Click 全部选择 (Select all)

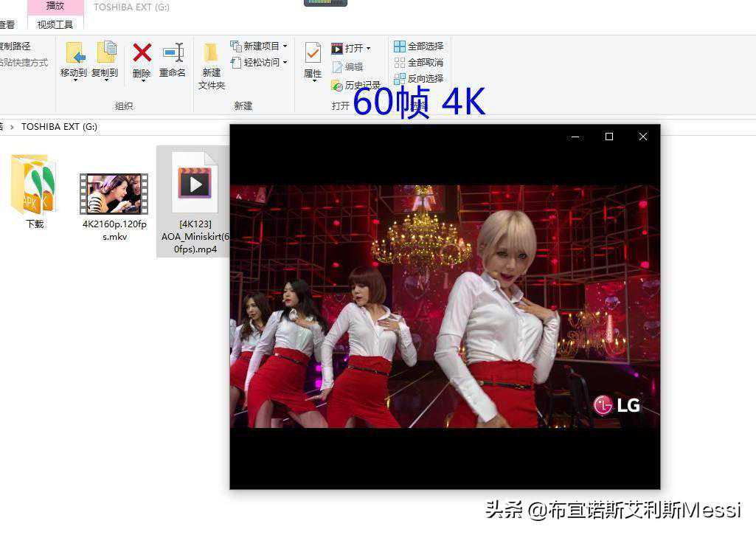(419, 46)
